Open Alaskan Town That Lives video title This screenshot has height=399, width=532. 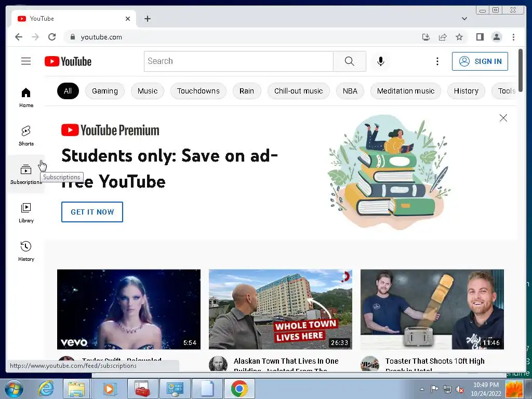[x=286, y=364]
